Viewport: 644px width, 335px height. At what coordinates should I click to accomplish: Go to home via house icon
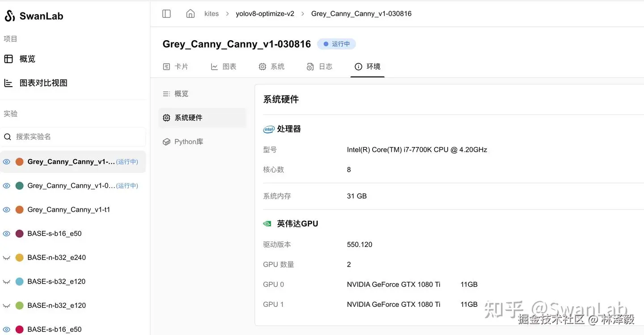[191, 13]
